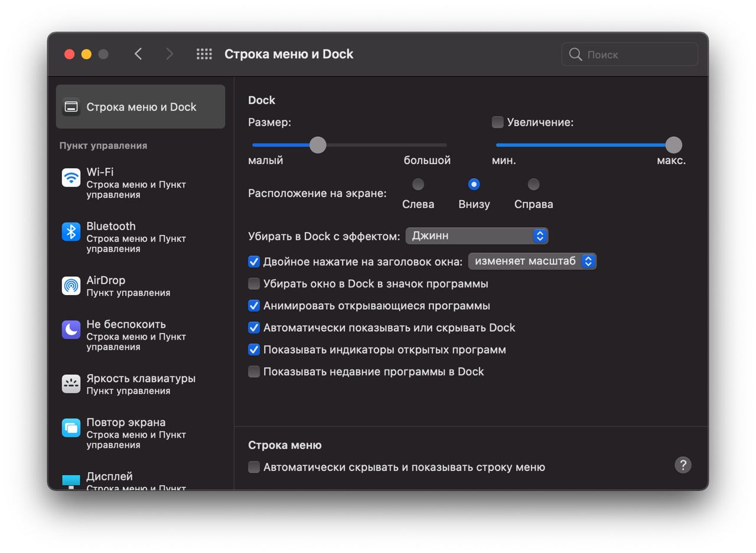756x553 pixels.
Task: Open Не беспокоить sidebar item
Action: 141,335
